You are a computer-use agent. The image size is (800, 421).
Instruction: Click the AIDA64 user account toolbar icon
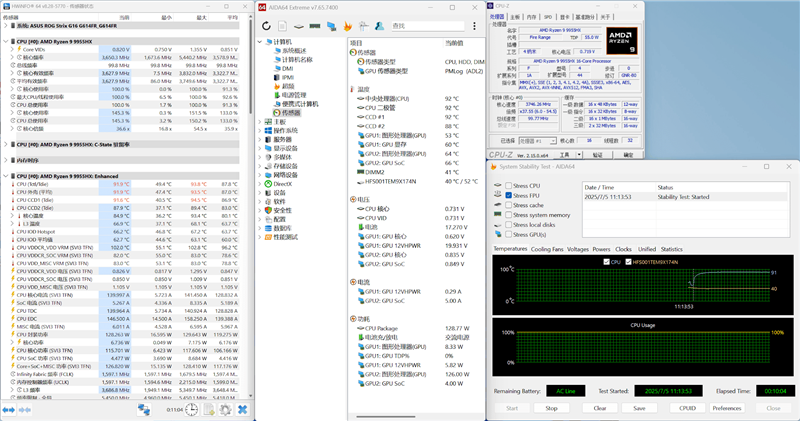(x=379, y=26)
